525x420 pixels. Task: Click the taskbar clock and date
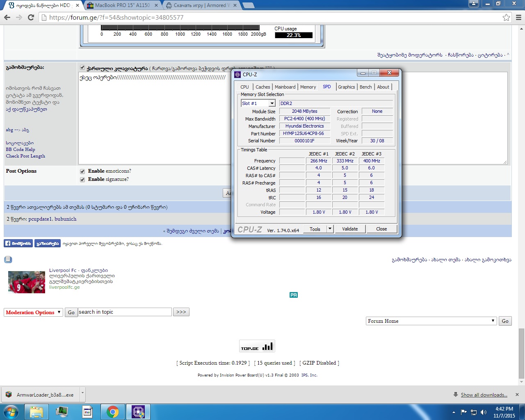coord(504,412)
